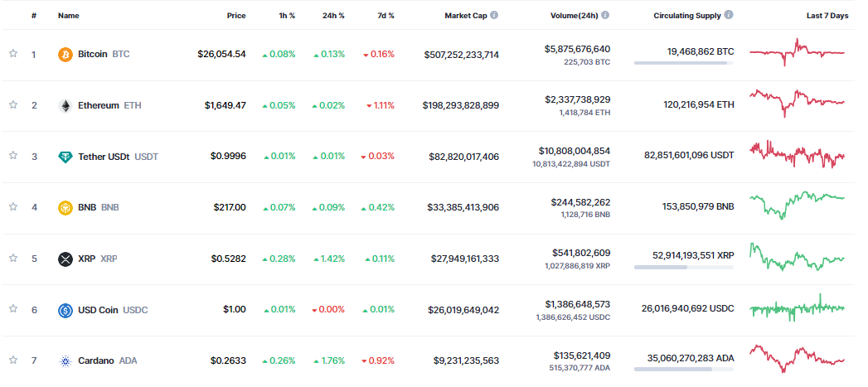Open the Cardano name link
This screenshot has height=387, width=868.
(x=96, y=360)
